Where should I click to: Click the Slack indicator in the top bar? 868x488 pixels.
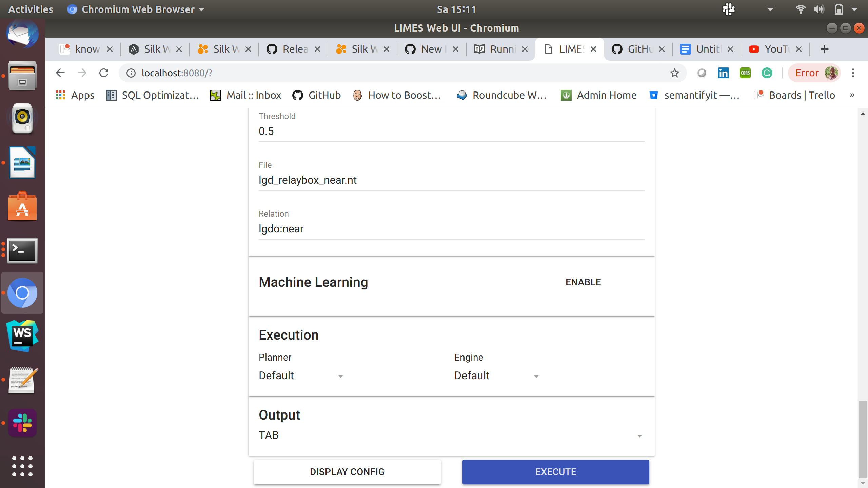(728, 9)
